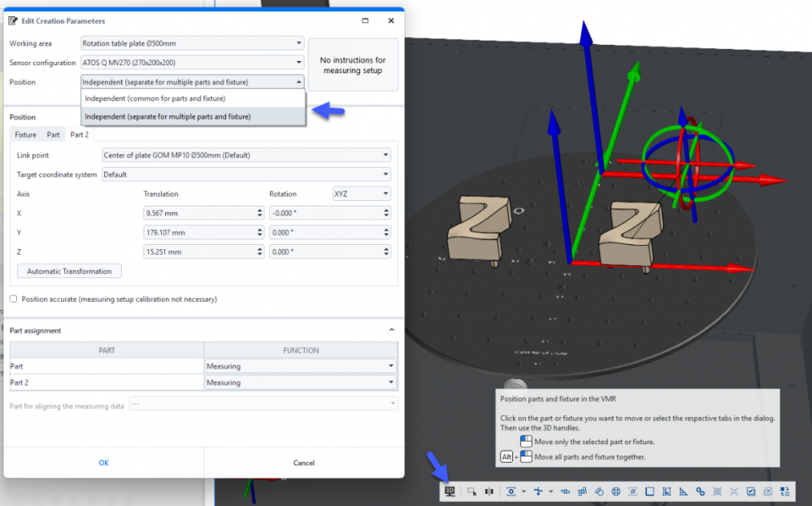
Task: Click the 3D view monitor icon in bottom toolbar
Action: click(x=449, y=491)
